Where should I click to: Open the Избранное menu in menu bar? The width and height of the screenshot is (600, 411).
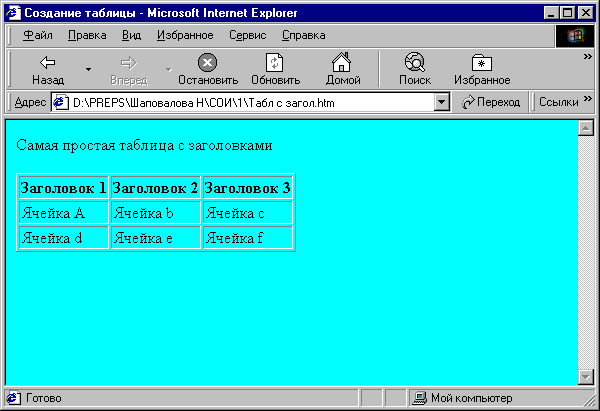click(x=185, y=35)
